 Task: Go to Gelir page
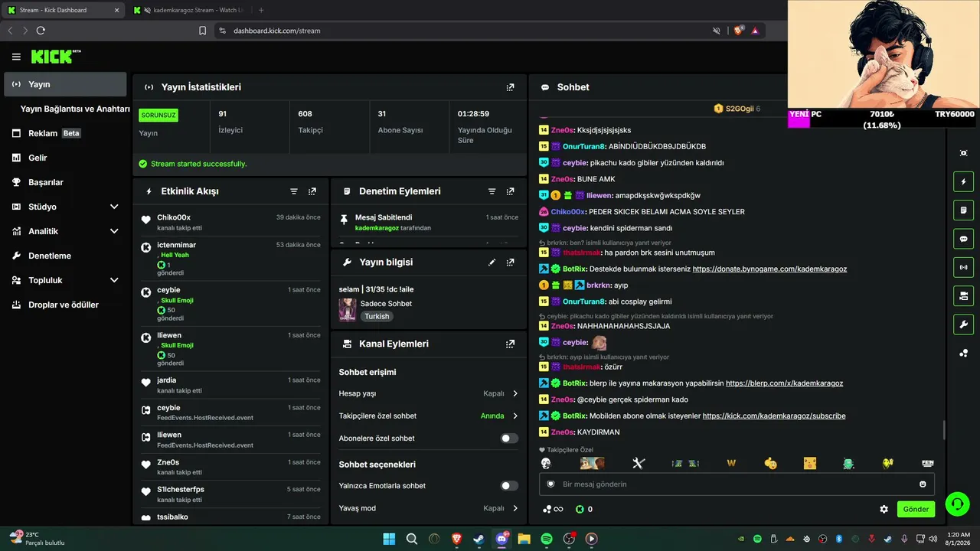pyautogui.click(x=65, y=158)
